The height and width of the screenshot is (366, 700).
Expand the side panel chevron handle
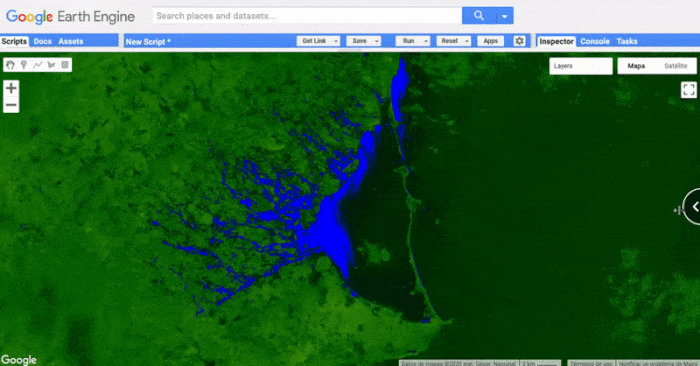click(x=693, y=206)
